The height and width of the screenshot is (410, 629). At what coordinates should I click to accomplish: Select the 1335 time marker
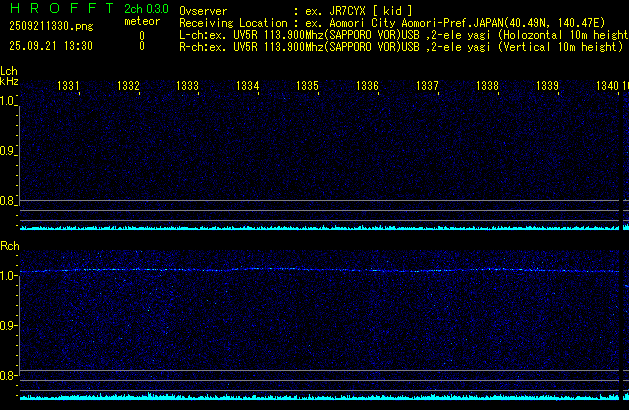coord(307,87)
